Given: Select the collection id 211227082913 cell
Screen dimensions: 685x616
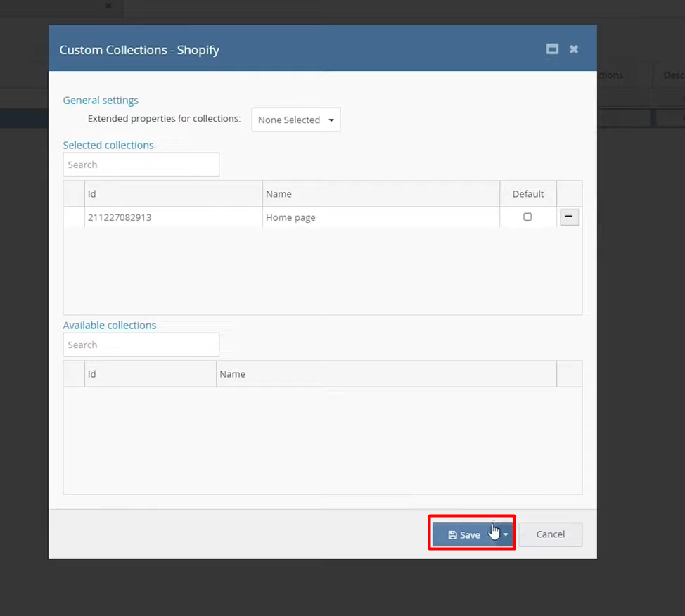Looking at the screenshot, I should point(174,217).
